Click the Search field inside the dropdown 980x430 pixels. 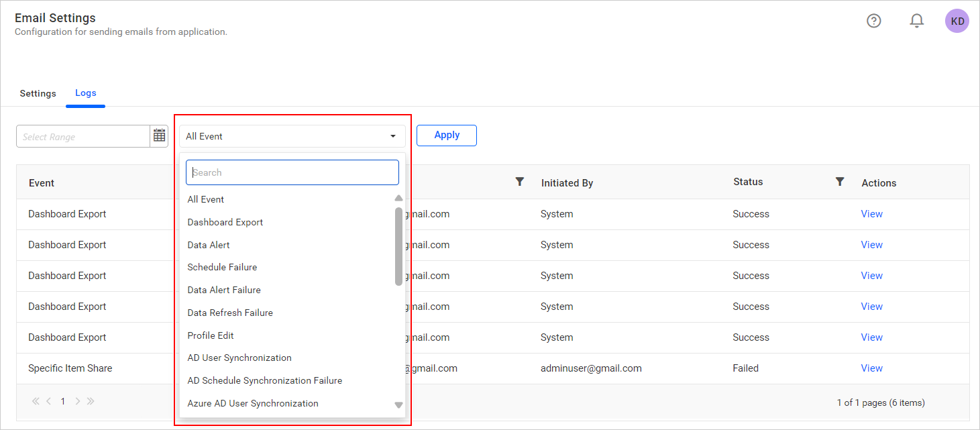coord(292,172)
